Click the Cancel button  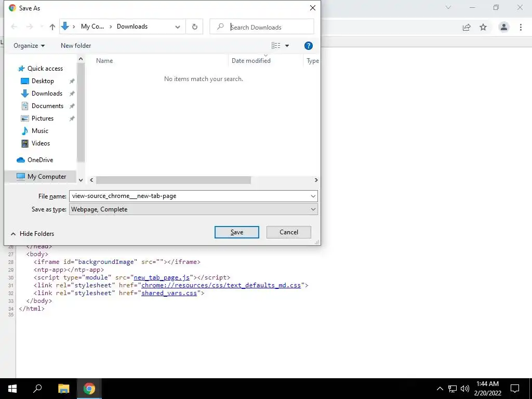pyautogui.click(x=289, y=232)
